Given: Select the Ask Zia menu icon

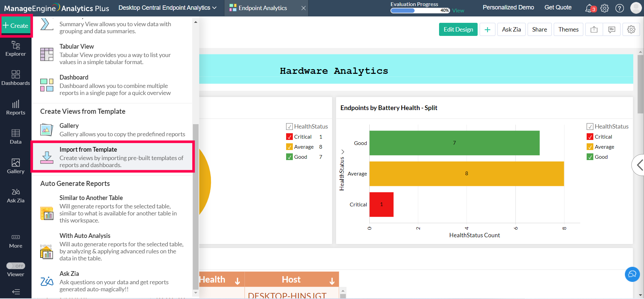Looking at the screenshot, I should tap(47, 281).
